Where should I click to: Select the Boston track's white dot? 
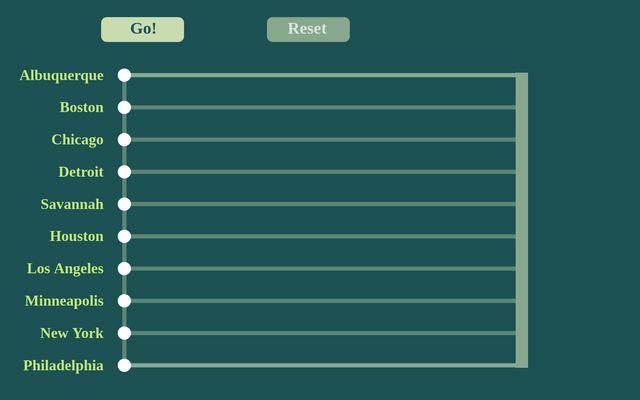(124, 107)
